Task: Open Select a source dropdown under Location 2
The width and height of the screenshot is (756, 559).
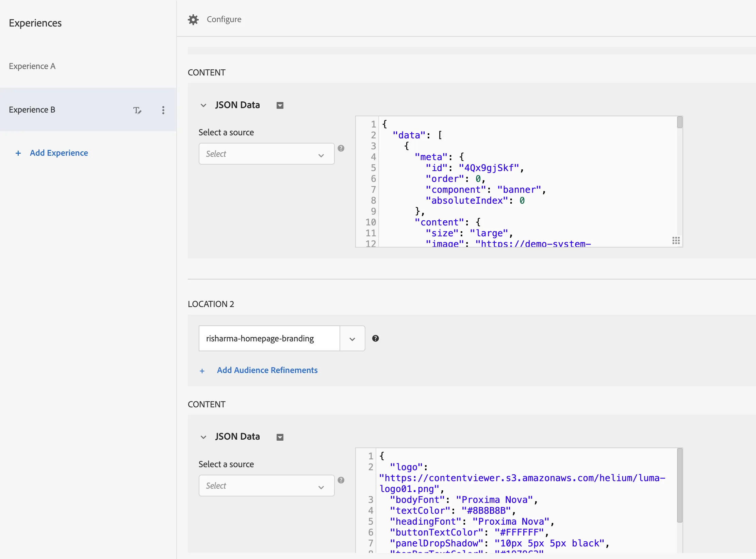Action: (x=266, y=486)
